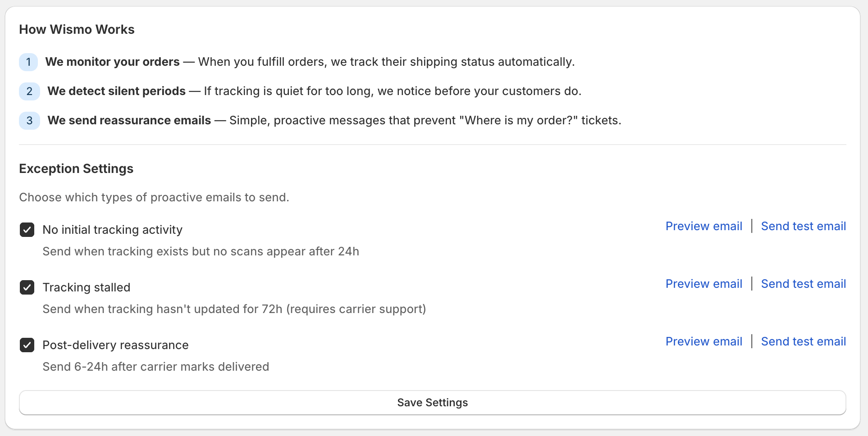Send test email for Tracking stalled
The image size is (868, 436).
pyautogui.click(x=803, y=284)
